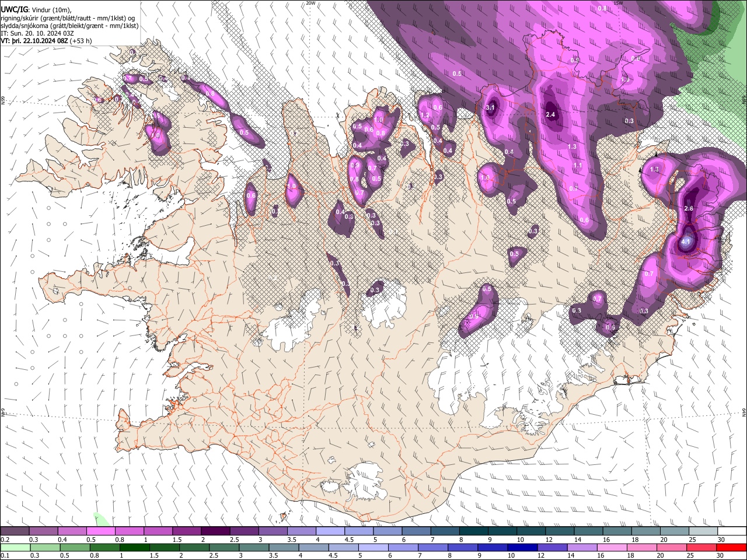This screenshot has width=747, height=560.
Task: Click the valid time 'VT: þri. 22.10.2024 08Z'
Action: [34, 41]
